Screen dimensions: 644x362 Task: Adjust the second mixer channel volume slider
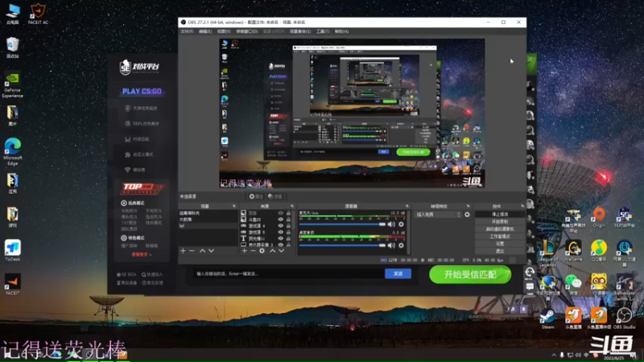[342, 245]
